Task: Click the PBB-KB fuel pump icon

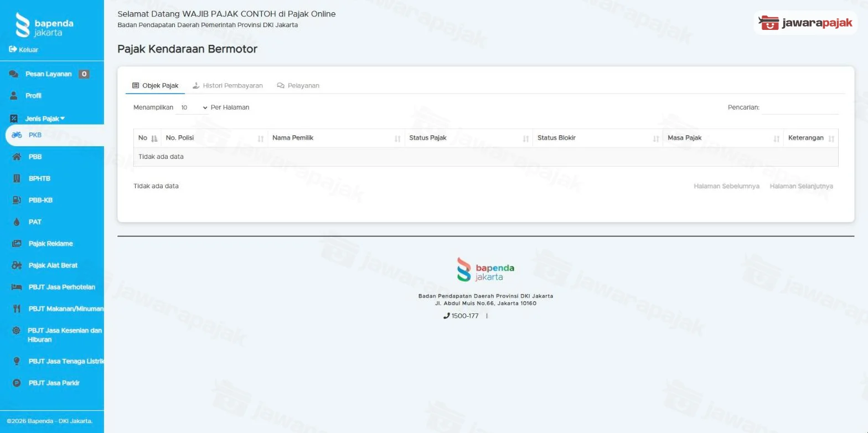Action: click(x=17, y=200)
